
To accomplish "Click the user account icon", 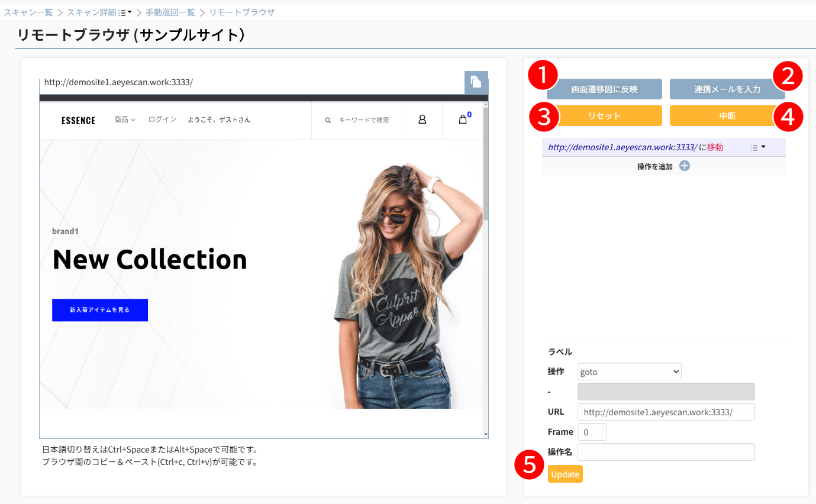I will click(x=422, y=119).
